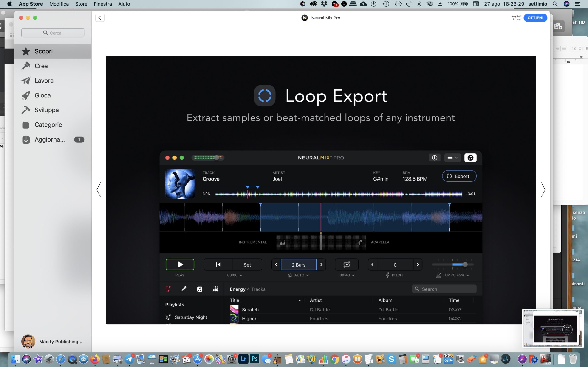Viewport: 588px width, 367px height.
Task: Show the next screenshot with the right arrow
Action: click(x=543, y=190)
